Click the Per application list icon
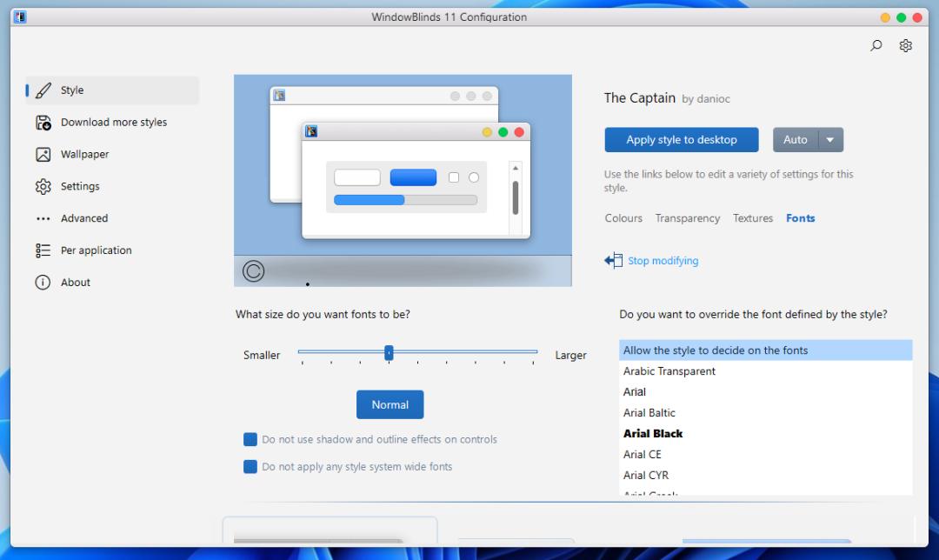 [x=43, y=251]
